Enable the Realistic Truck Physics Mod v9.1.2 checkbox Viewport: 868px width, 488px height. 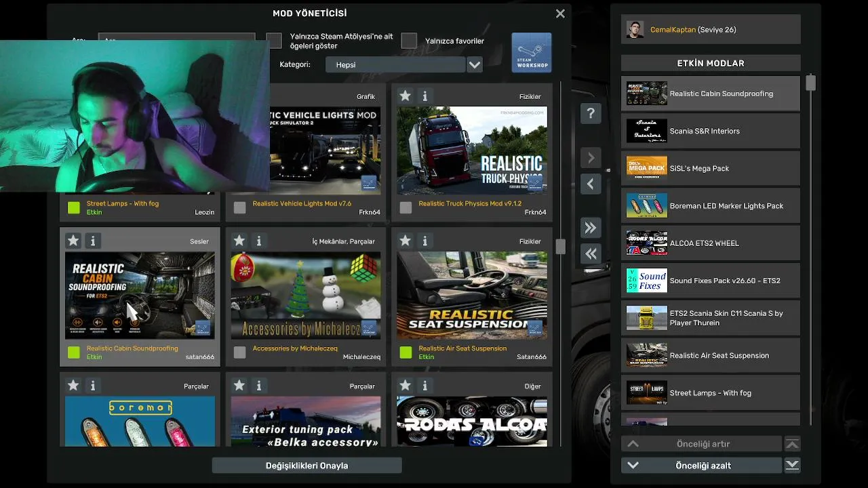(406, 208)
